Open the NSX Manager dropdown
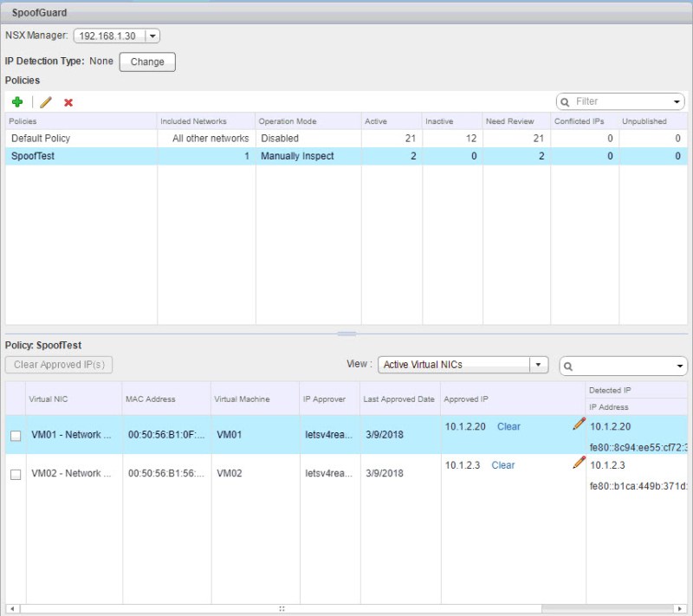This screenshot has height=616, width=693. click(x=152, y=36)
